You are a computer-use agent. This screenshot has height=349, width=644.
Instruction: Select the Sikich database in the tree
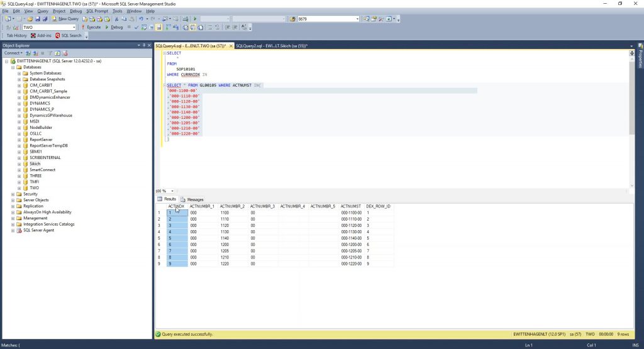tap(35, 163)
